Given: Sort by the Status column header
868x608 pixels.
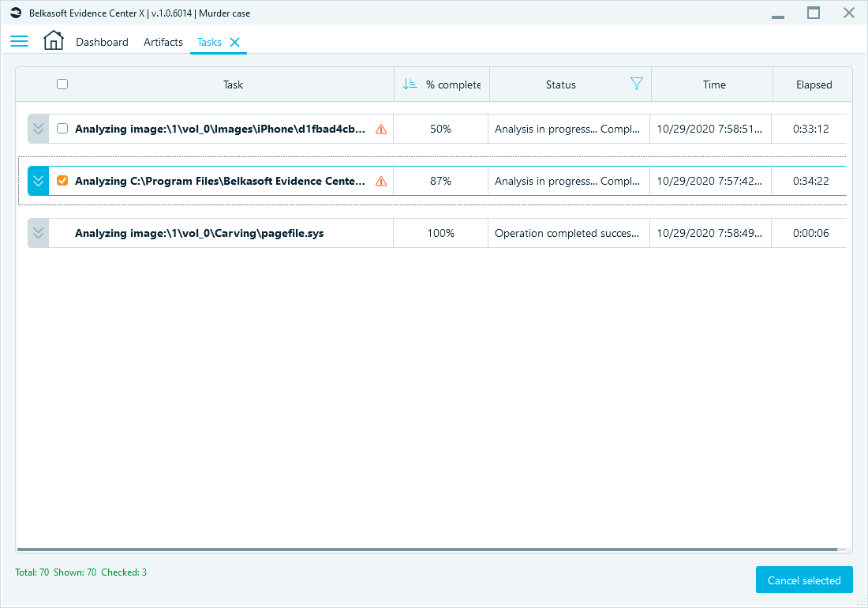Looking at the screenshot, I should coord(561,84).
